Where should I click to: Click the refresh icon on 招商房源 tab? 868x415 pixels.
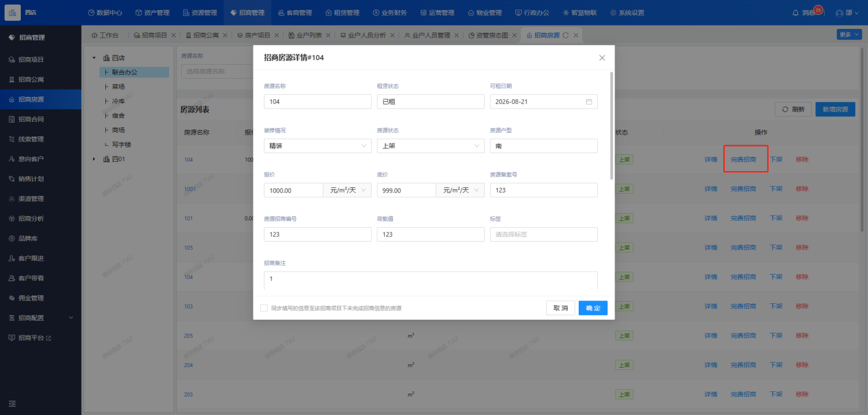tap(565, 35)
